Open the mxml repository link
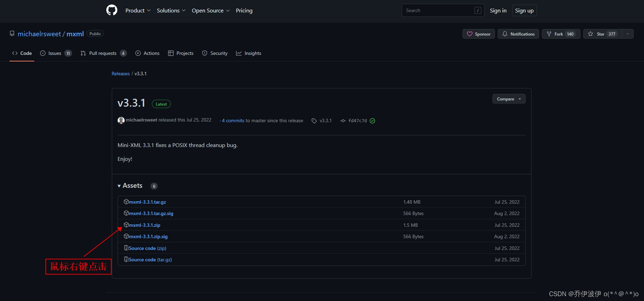This screenshot has height=301, width=644. coord(75,34)
